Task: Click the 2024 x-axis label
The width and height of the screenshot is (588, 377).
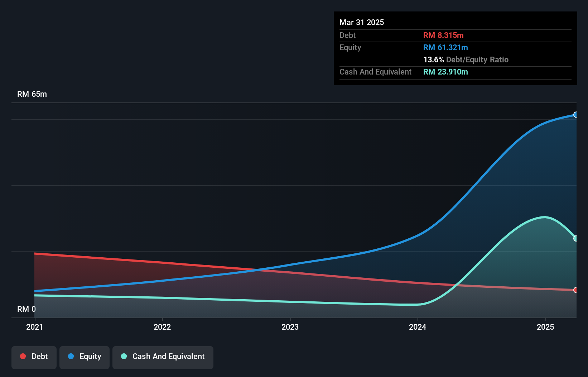Action: 418,327
